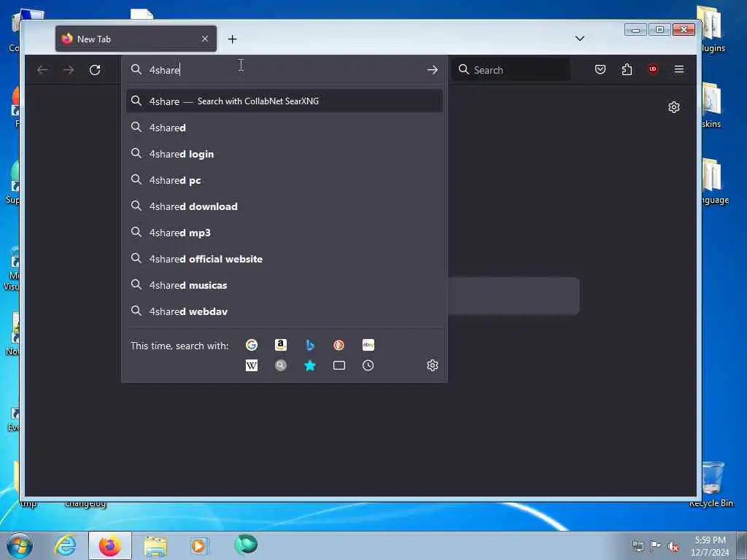Search in History clock icon
The height and width of the screenshot is (560, 747).
[x=368, y=365]
